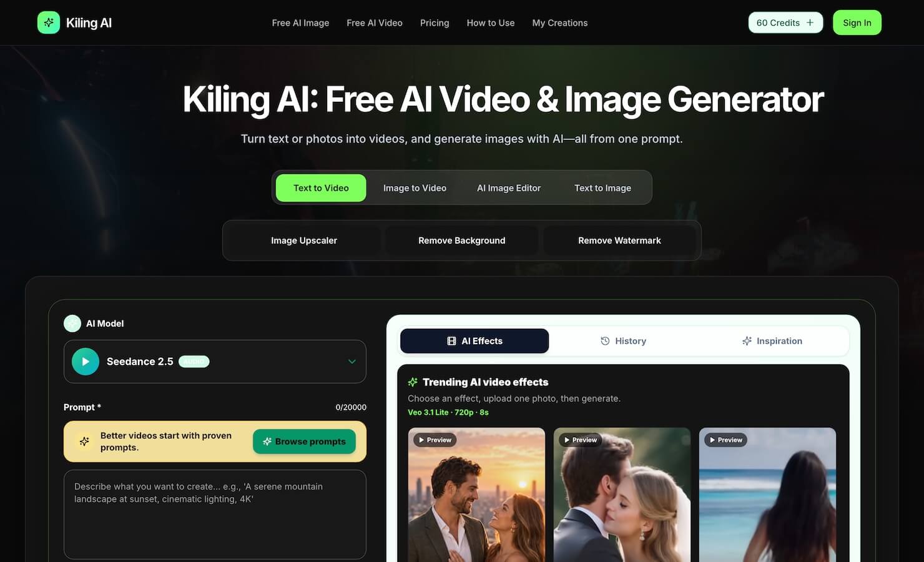Click the History clock icon
The width and height of the screenshot is (924, 562).
[x=605, y=341]
